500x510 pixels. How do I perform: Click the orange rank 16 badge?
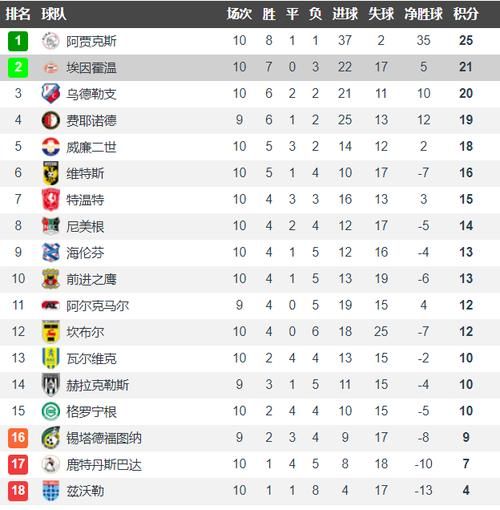18,437
